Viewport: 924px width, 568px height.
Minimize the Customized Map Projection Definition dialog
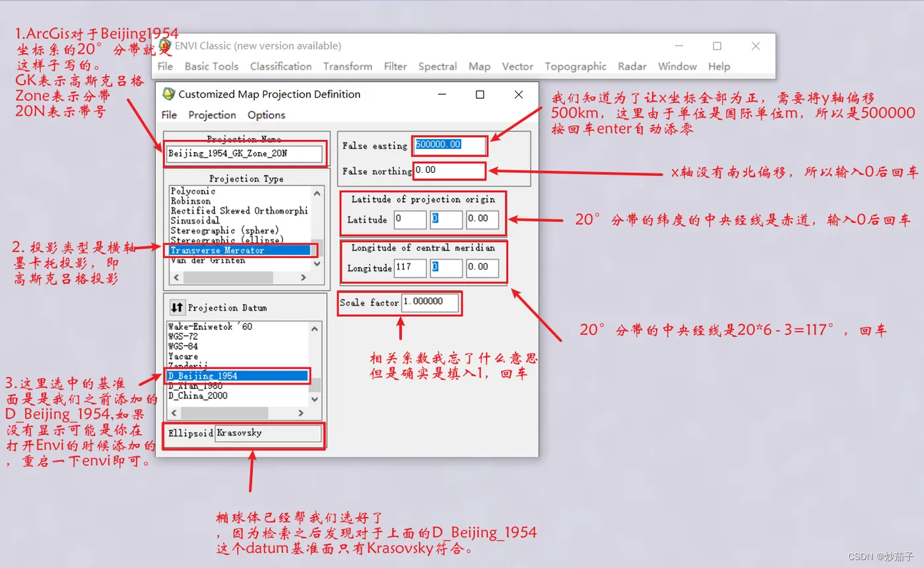point(442,94)
